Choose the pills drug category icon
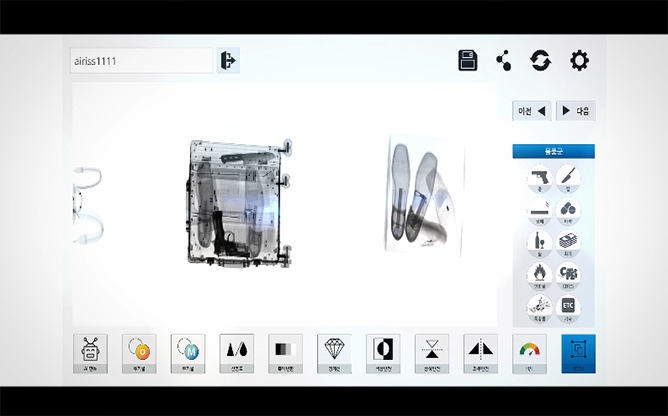Viewport: 668px width, 416px height. point(568,211)
